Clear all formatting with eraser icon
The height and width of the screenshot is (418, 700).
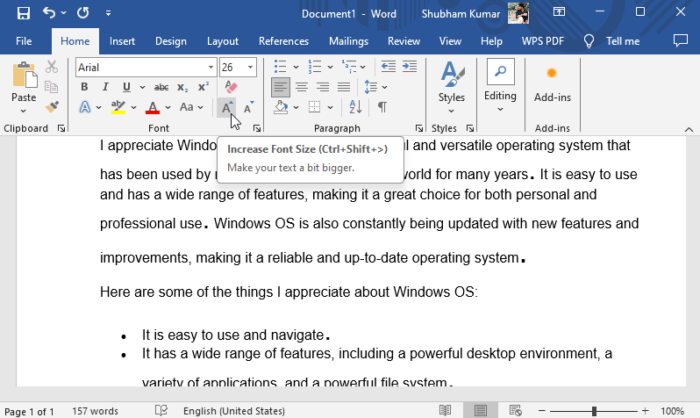click(231, 87)
